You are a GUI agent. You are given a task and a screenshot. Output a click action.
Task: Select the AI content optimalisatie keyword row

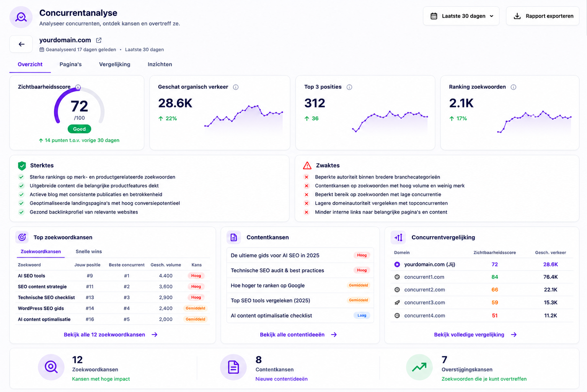113,319
